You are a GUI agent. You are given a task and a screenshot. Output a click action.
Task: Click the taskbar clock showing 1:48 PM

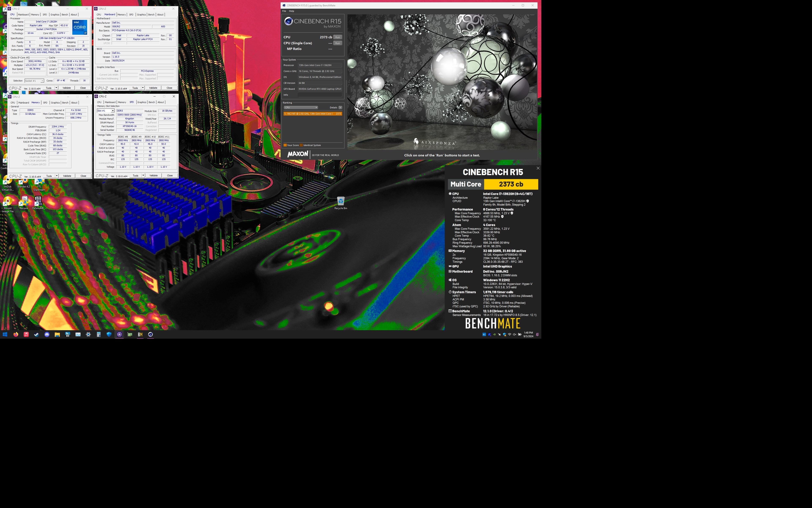click(x=528, y=334)
